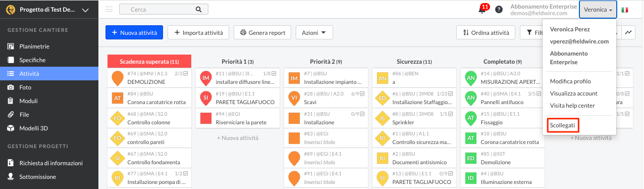This screenshot has height=189, width=644.
Task: Select the red square marker on task #94
Action: coord(205,118)
